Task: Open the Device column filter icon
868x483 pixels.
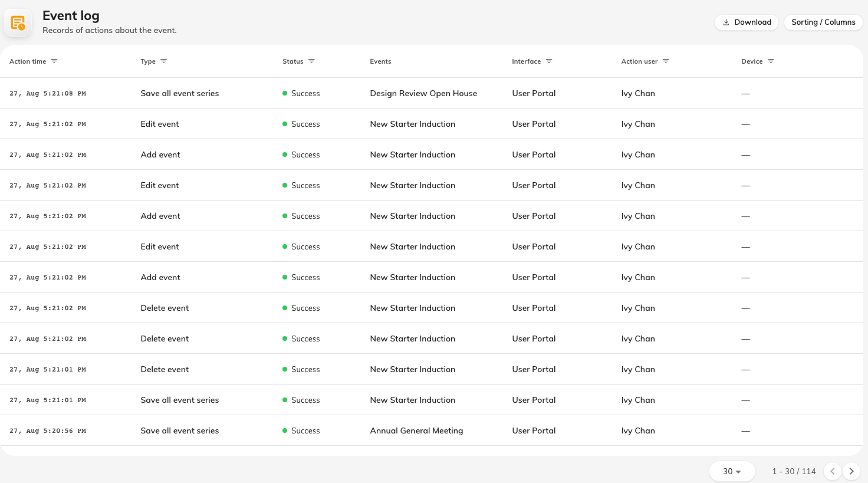Action: (771, 61)
